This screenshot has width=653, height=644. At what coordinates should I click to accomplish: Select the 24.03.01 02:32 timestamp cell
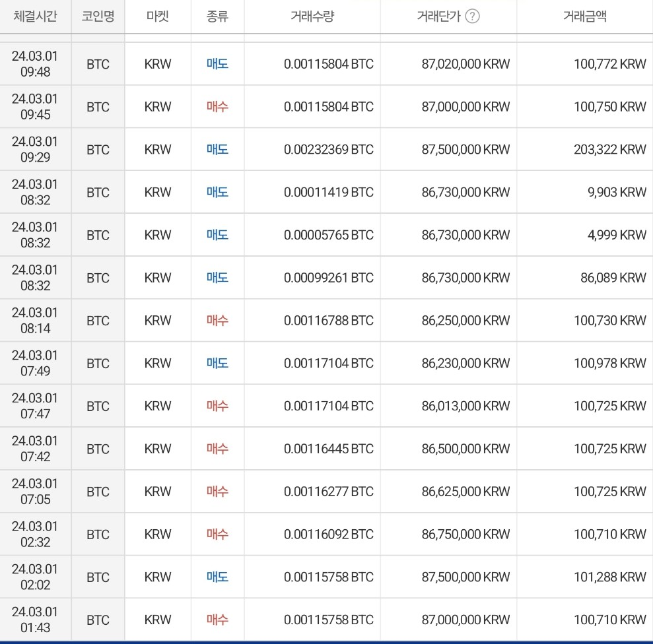point(35,534)
